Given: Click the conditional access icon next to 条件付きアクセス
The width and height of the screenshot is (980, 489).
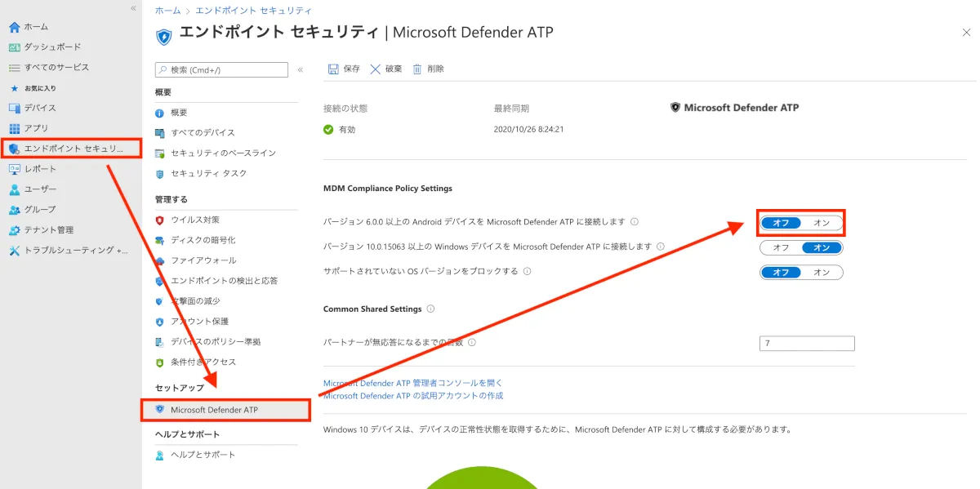Looking at the screenshot, I should tap(159, 362).
